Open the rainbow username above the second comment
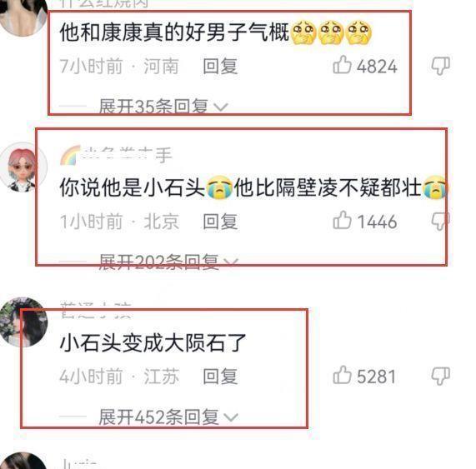 coord(116,155)
